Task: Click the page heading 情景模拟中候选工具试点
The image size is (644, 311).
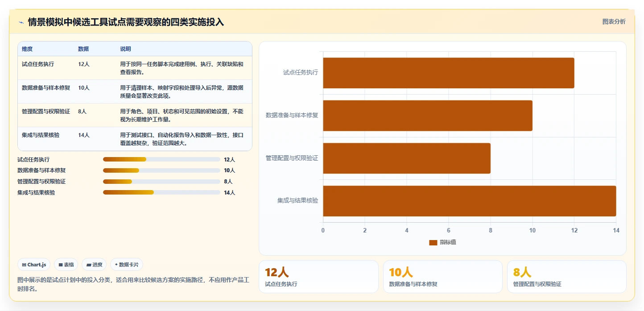Action: [126, 22]
